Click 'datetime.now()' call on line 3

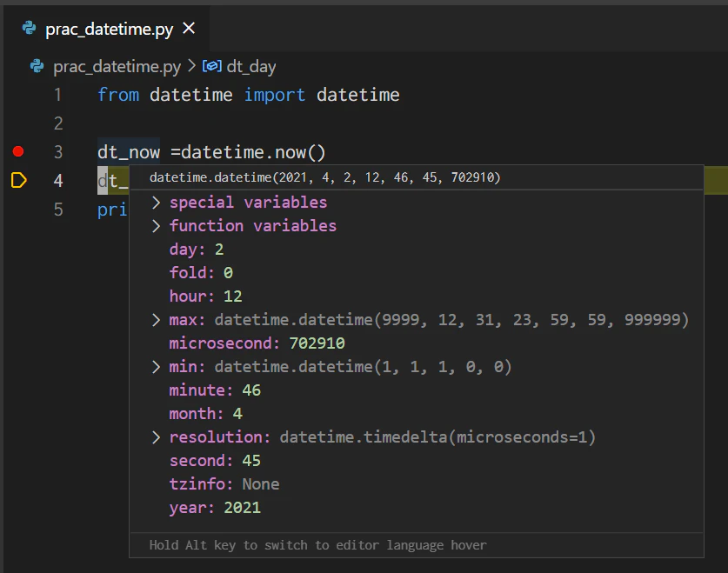253,152
